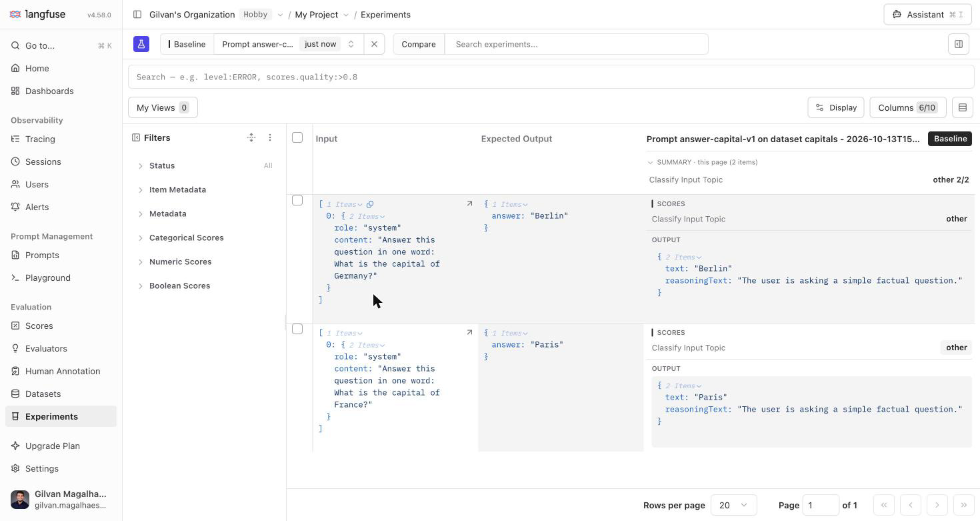980x521 pixels.
Task: Change row height using table icon
Action: pyautogui.click(x=963, y=107)
